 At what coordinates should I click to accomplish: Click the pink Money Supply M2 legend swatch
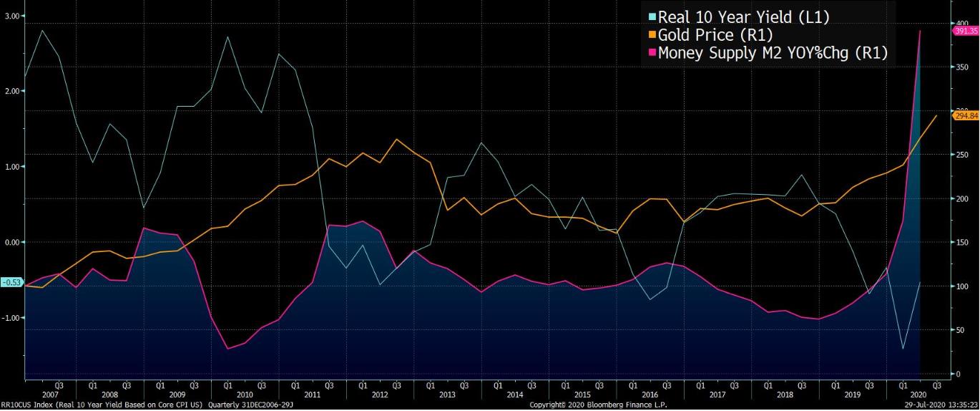[650, 53]
